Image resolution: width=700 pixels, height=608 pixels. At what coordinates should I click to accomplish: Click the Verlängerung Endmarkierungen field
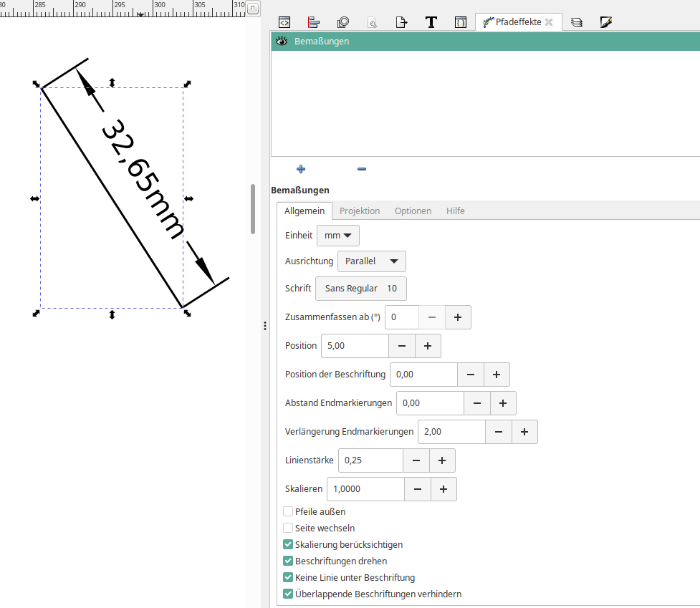pyautogui.click(x=452, y=432)
